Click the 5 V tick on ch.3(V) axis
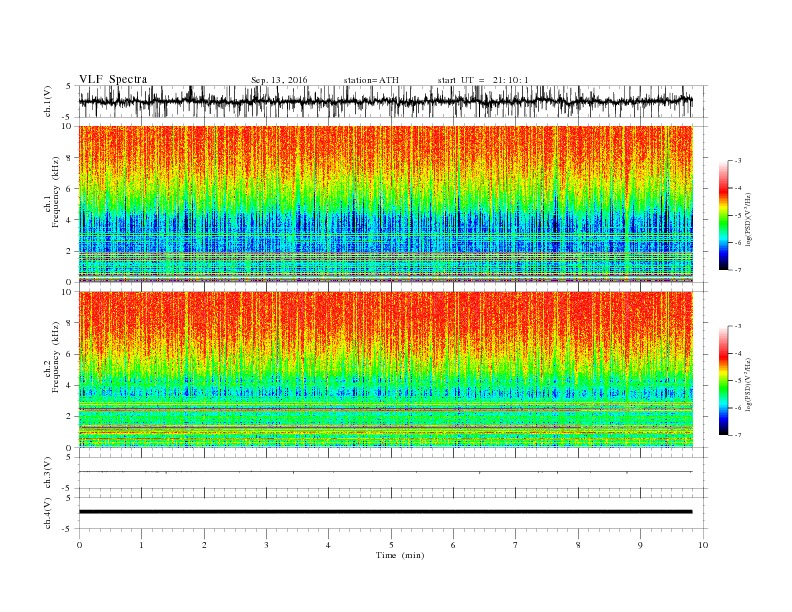This screenshot has width=792, height=612. [x=68, y=457]
